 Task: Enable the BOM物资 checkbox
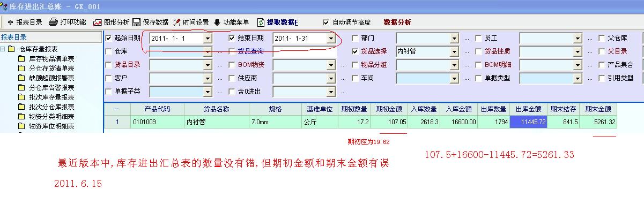232,65
